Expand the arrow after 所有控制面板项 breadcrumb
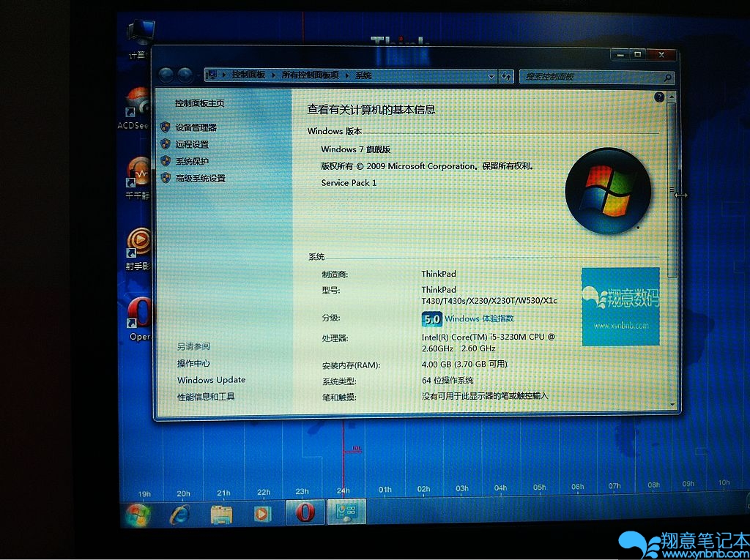The image size is (750, 560). pyautogui.click(x=347, y=75)
